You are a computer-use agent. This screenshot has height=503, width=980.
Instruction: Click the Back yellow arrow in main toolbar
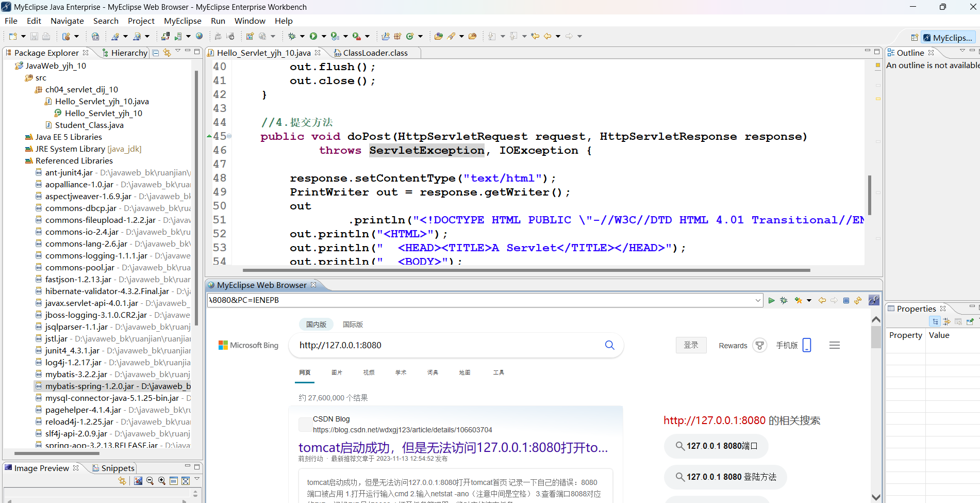(547, 36)
